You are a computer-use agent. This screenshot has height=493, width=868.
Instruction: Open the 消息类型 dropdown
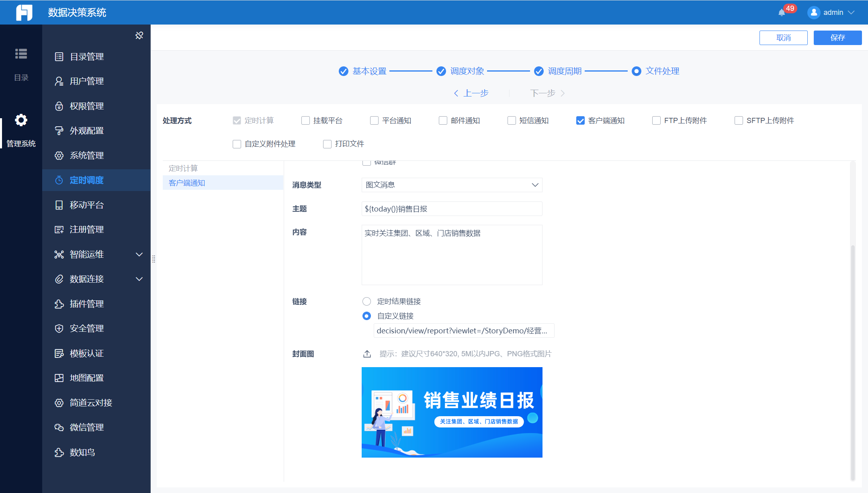click(452, 185)
